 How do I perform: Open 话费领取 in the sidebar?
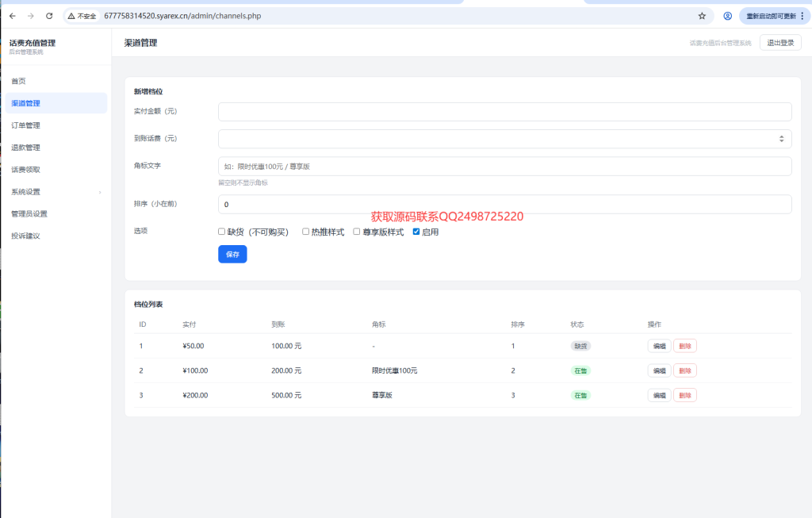(56, 170)
